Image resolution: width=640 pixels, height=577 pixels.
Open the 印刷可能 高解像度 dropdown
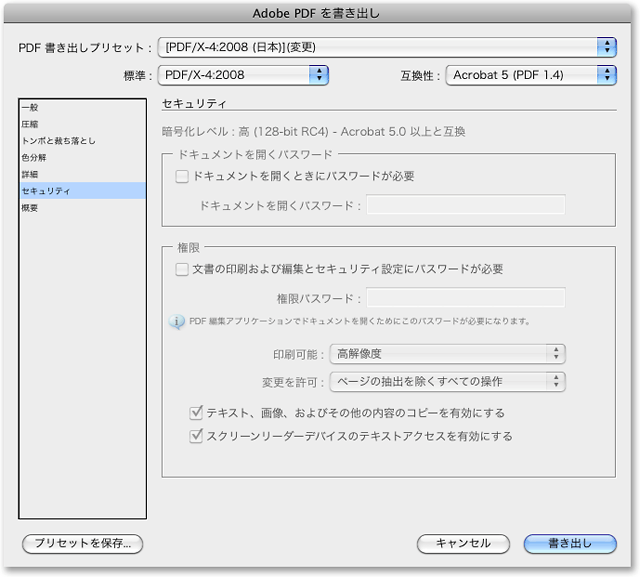coord(447,353)
